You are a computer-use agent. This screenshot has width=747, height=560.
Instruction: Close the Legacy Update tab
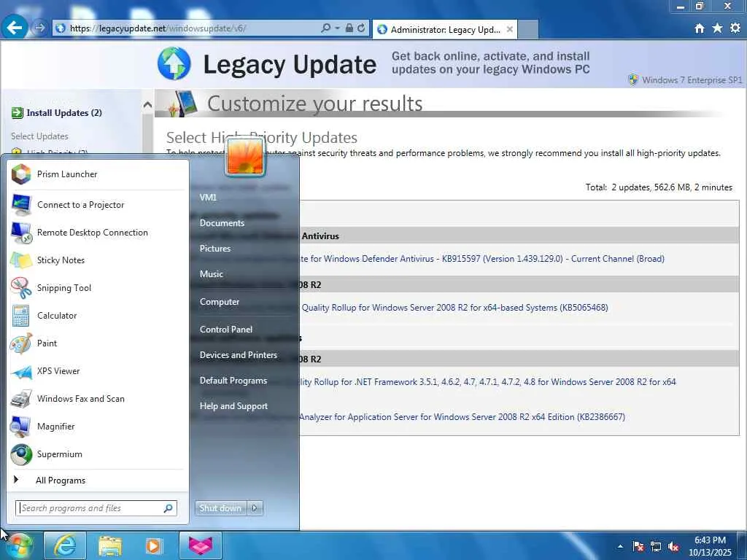click(x=510, y=29)
